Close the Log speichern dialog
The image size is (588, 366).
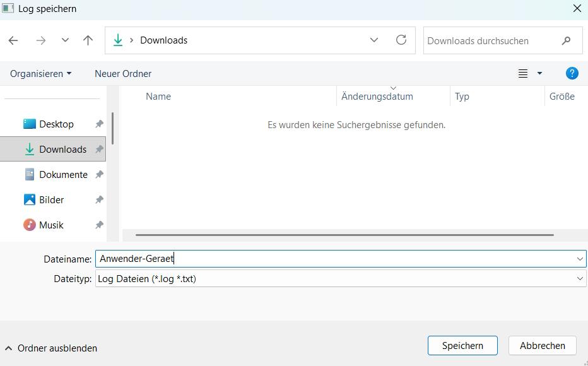click(x=577, y=8)
